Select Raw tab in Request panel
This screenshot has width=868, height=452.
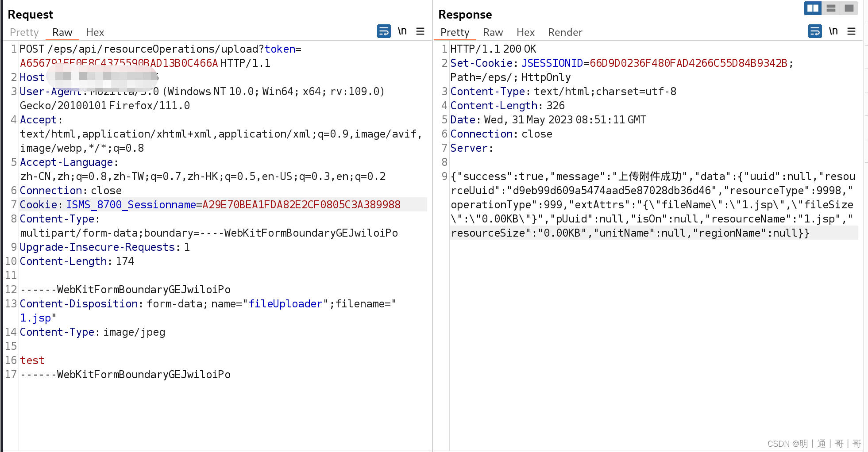click(62, 32)
